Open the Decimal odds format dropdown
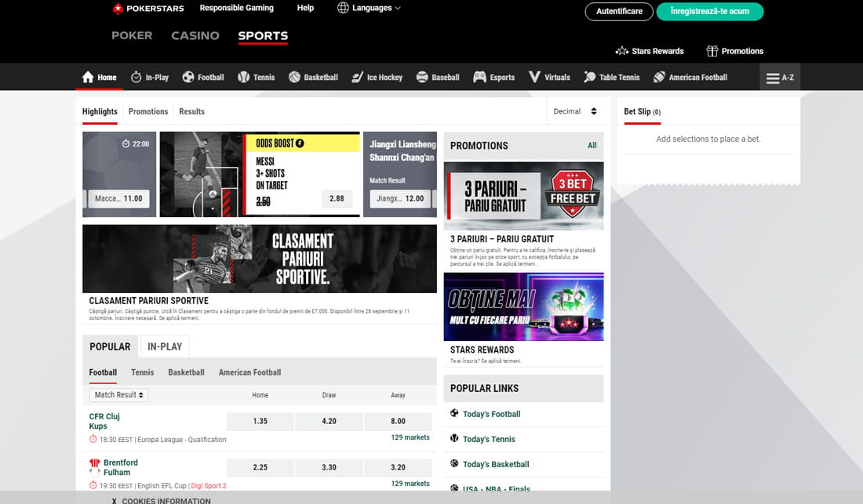Viewport: 863px width, 504px height. (x=575, y=111)
